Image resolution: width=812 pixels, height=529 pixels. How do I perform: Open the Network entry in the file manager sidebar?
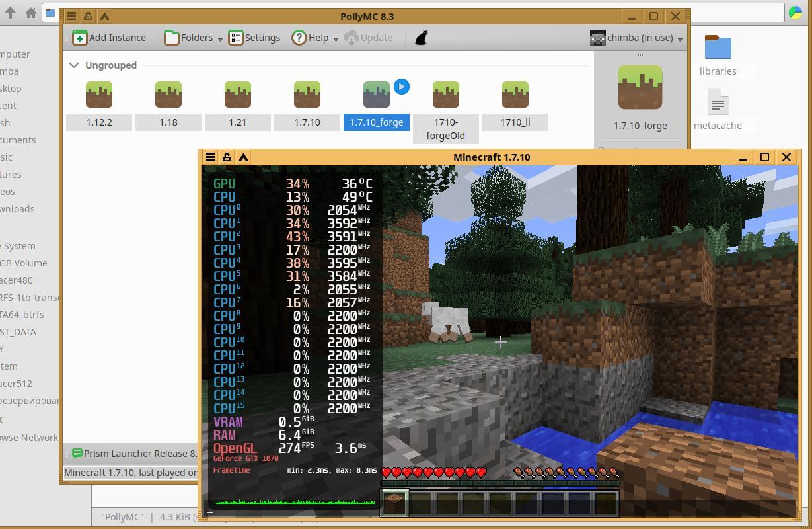[x=29, y=438]
